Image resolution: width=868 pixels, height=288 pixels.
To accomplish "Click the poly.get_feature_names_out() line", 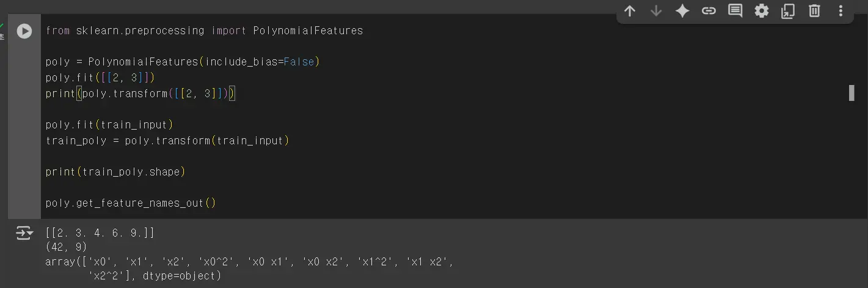I will click(x=131, y=203).
